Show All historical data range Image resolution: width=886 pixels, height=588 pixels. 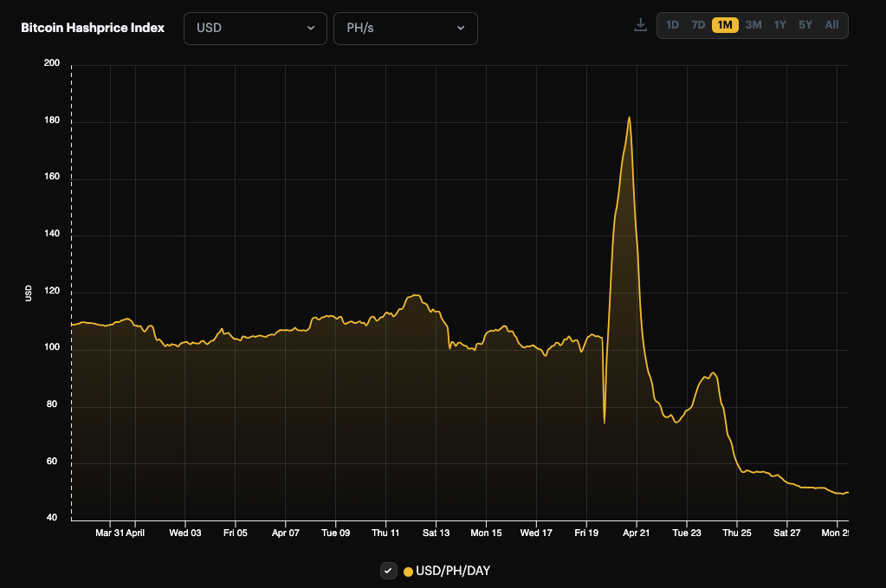pos(831,25)
